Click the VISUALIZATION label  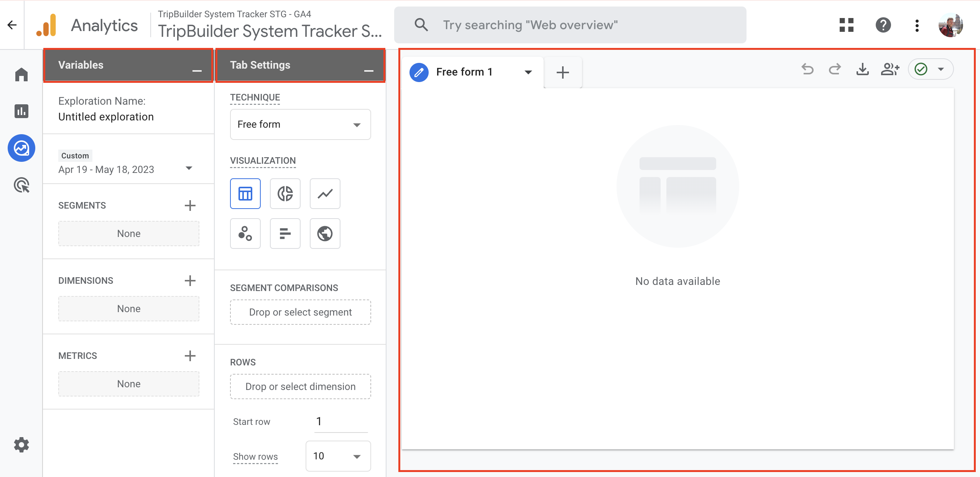click(263, 161)
